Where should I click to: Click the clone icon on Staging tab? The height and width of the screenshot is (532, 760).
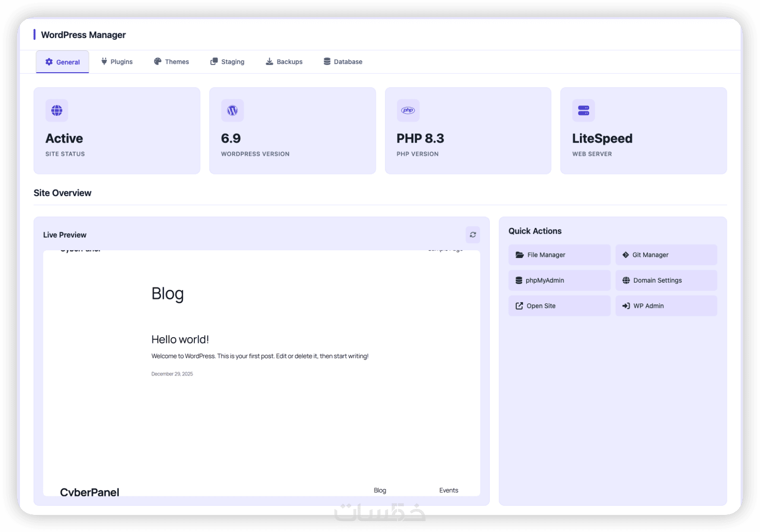214,61
